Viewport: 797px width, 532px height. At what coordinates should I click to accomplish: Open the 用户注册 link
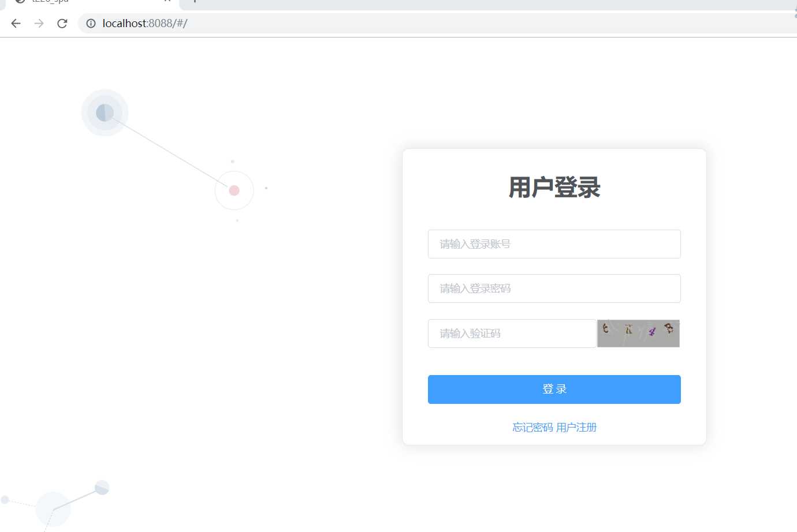tap(576, 428)
